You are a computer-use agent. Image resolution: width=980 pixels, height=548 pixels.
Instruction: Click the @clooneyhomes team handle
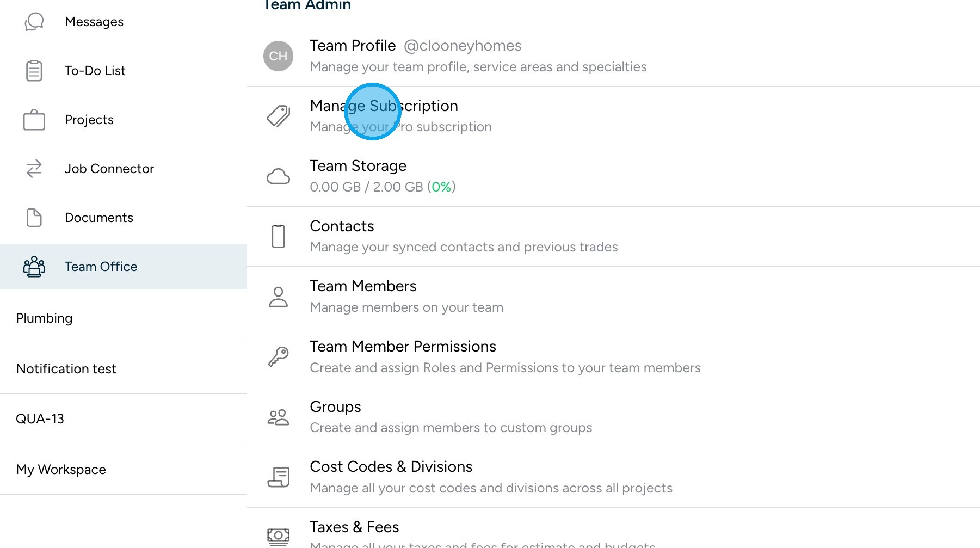(463, 46)
